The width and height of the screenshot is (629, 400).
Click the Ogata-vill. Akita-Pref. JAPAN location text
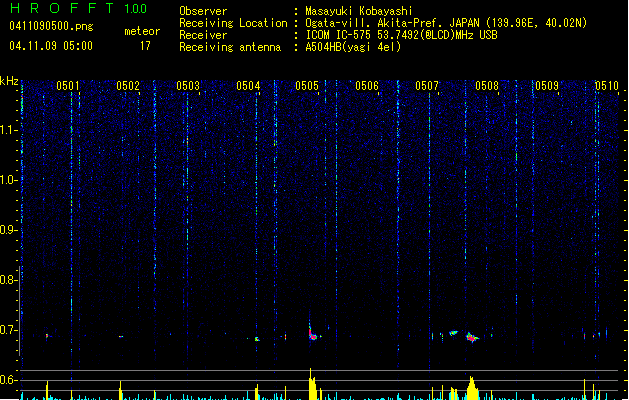[446, 23]
